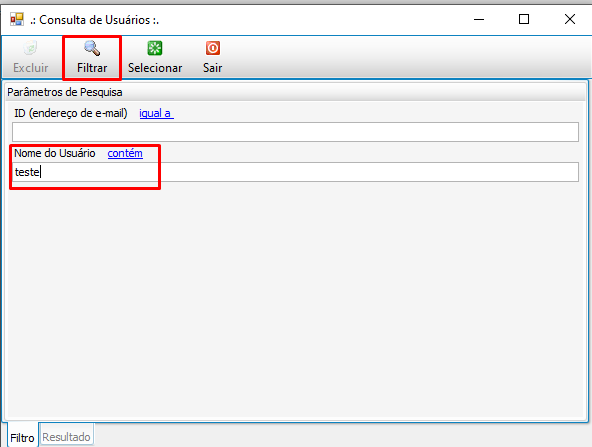The image size is (592, 447).
Task: Change the 'igual a' comparison operator link
Action: pyautogui.click(x=156, y=113)
